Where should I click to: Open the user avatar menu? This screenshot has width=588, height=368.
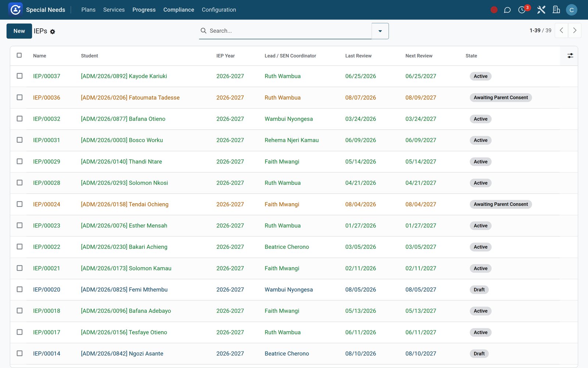pyautogui.click(x=571, y=10)
